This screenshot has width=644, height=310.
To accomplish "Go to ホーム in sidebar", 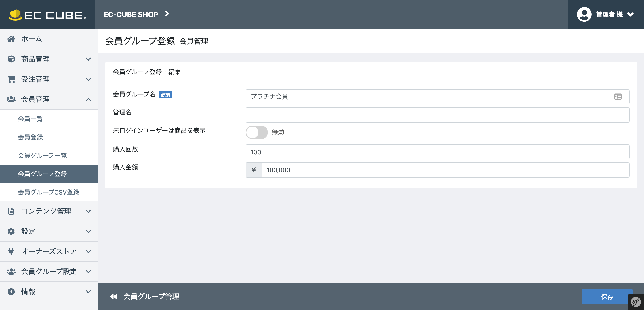I will [49, 39].
